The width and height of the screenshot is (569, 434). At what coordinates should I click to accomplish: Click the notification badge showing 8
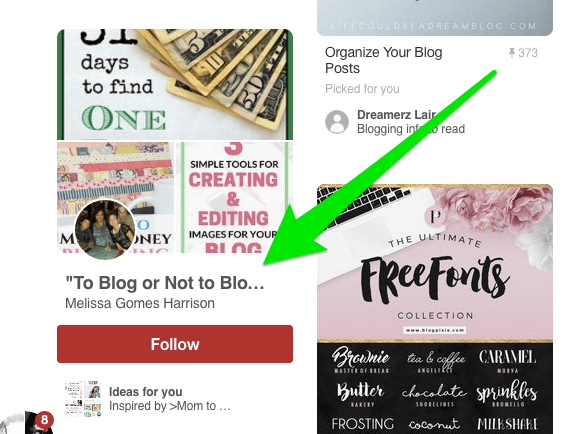pos(44,420)
